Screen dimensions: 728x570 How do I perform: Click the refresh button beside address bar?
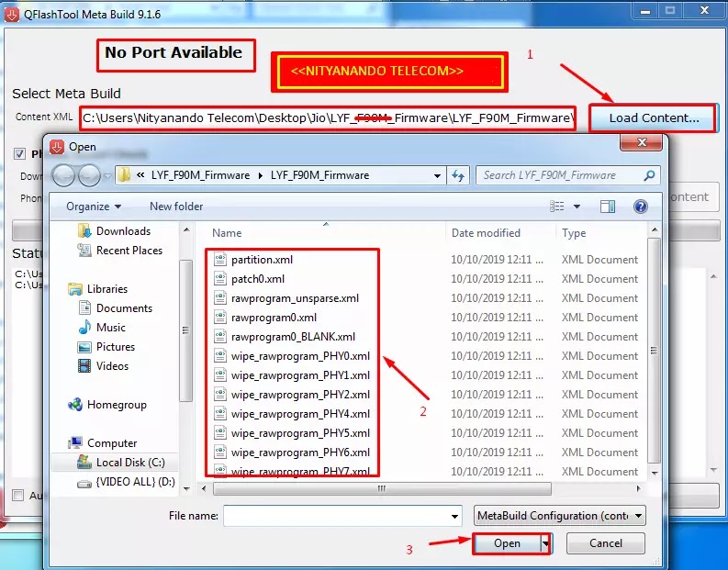point(458,175)
